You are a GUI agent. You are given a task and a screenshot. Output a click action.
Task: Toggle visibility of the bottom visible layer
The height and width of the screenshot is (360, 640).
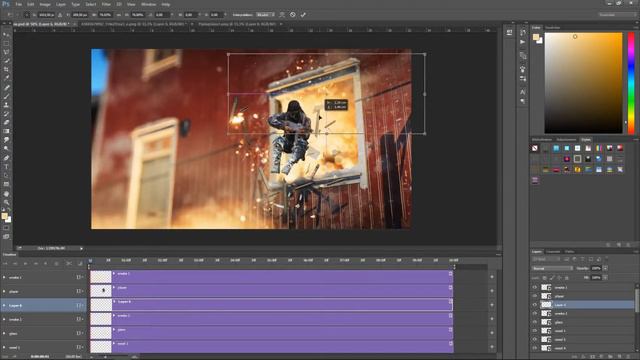point(535,348)
